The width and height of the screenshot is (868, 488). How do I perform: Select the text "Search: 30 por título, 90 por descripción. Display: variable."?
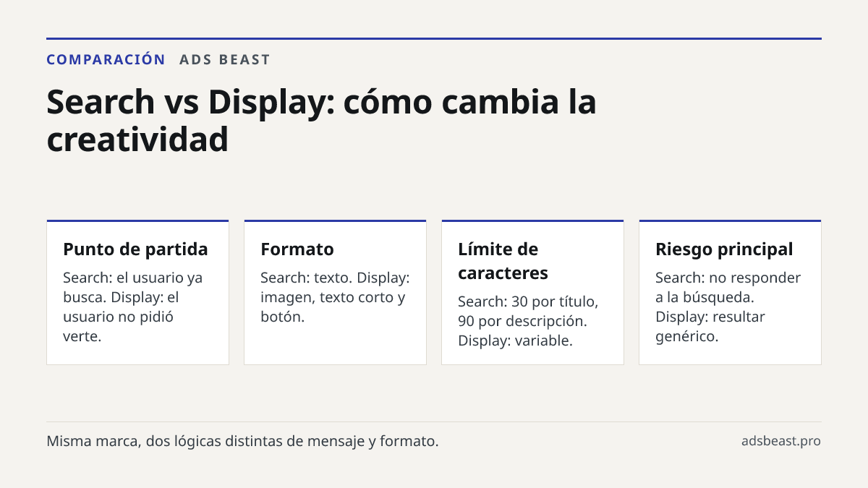click(528, 321)
